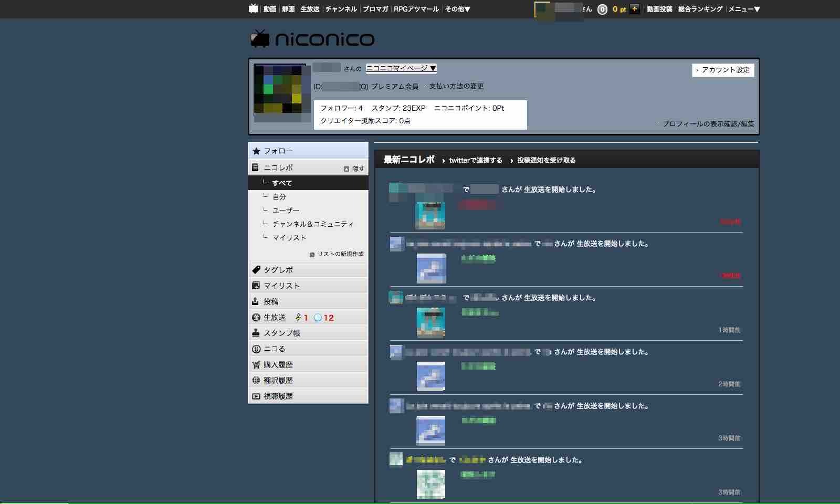Screen dimensions: 840x504
Task: Open the ニコニコマイページ dropdown
Action: (401, 68)
